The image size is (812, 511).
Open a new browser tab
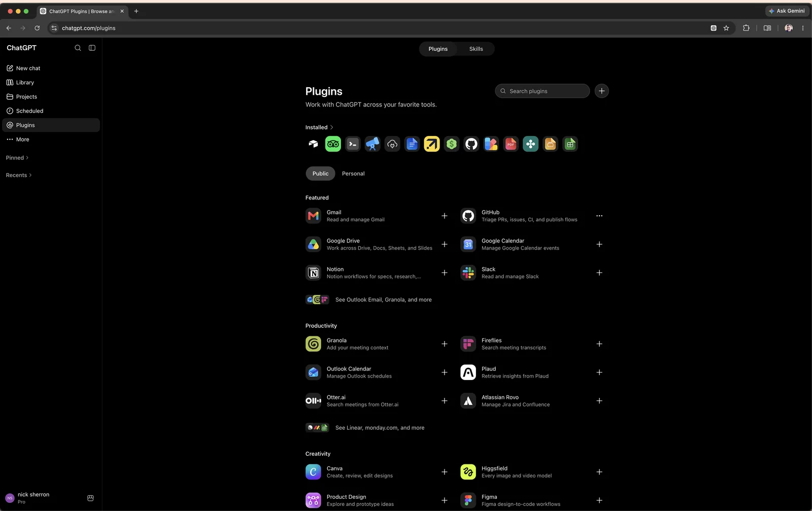(x=136, y=11)
